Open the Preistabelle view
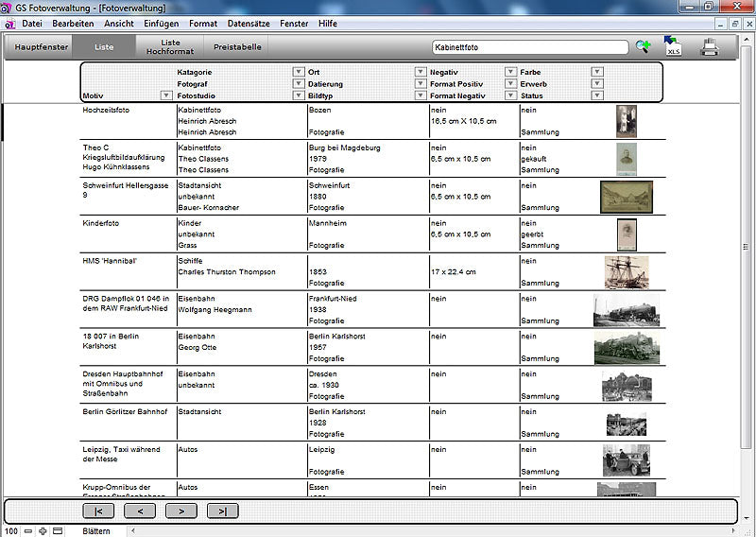Image resolution: width=756 pixels, height=537 pixels. 236,46
